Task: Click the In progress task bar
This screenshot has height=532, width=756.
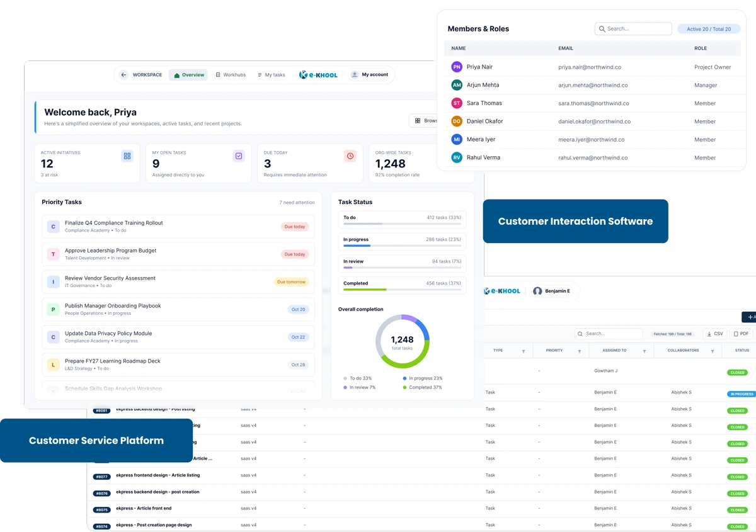Action: 402,246
